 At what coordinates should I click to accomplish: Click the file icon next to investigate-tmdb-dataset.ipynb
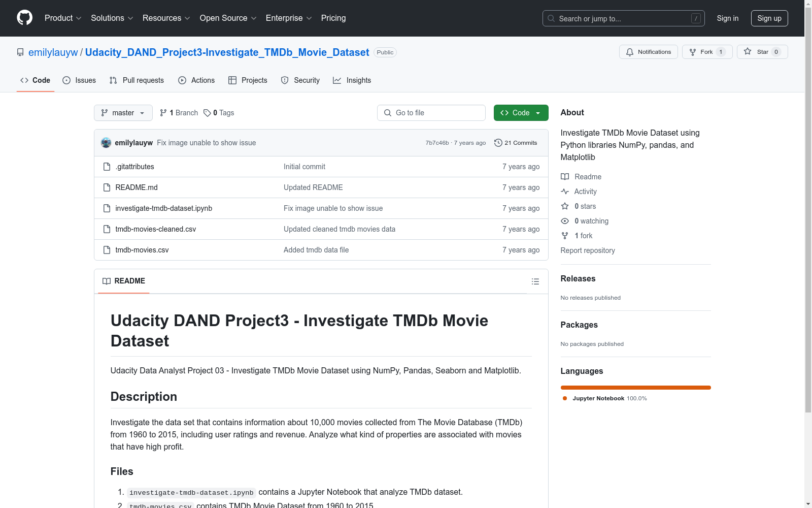(107, 208)
